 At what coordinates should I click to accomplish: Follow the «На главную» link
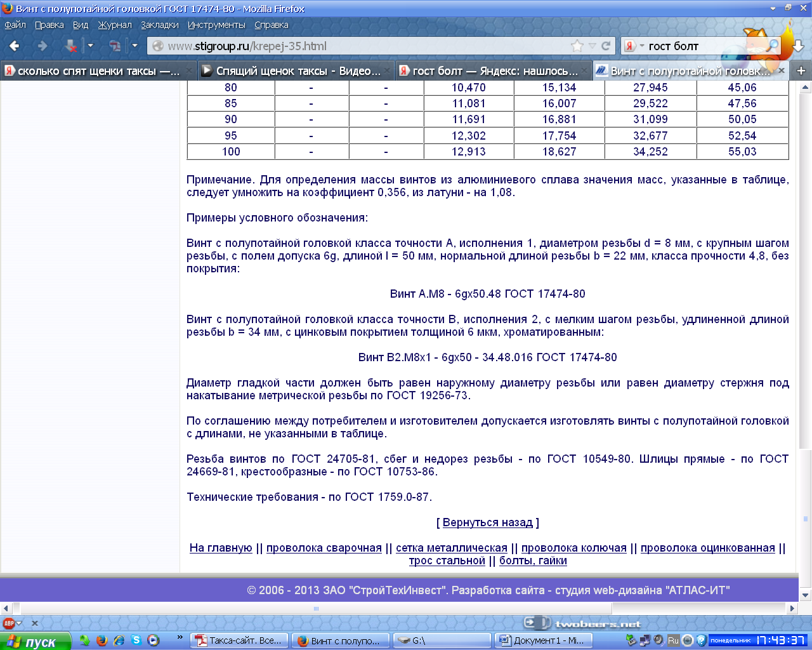(221, 548)
